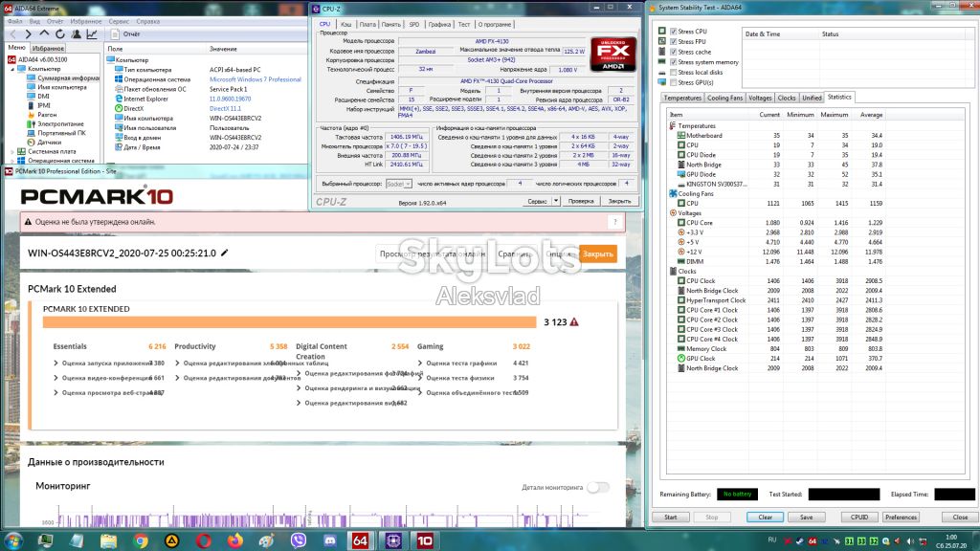The image size is (980, 551).
Task: Open Opera browser from the taskbar
Action: pyautogui.click(x=204, y=541)
